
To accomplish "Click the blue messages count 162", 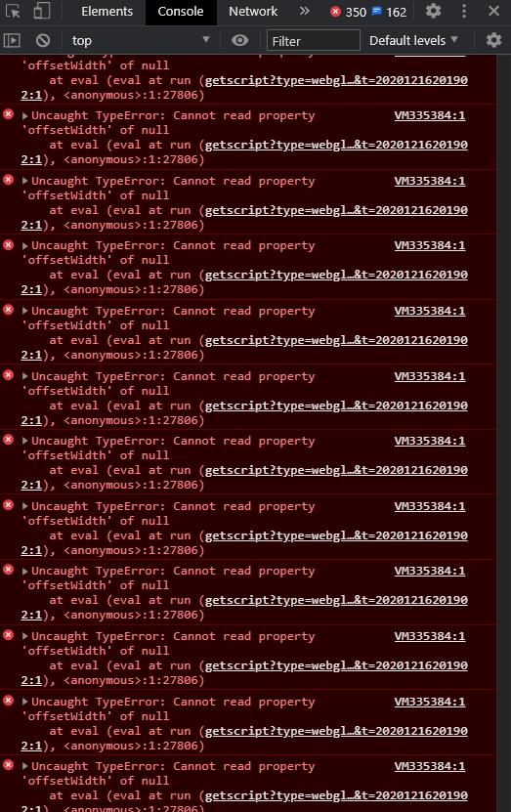I will pyautogui.click(x=389, y=12).
